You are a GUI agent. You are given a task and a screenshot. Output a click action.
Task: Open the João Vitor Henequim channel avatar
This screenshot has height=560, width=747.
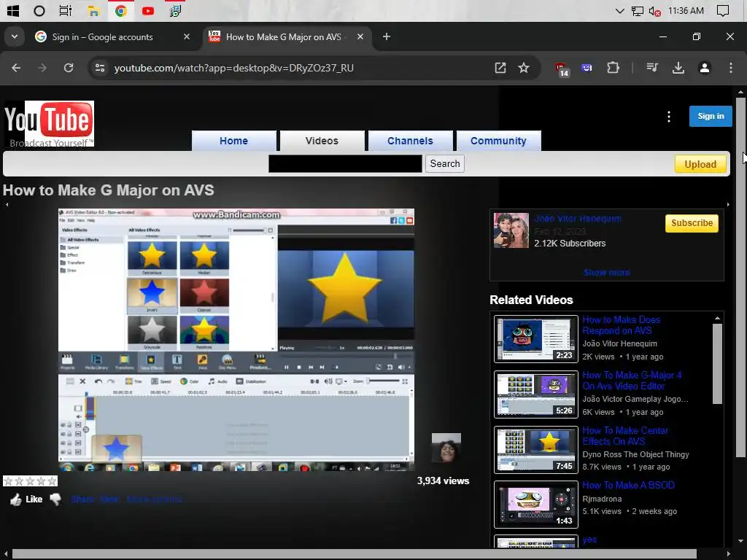pos(511,230)
